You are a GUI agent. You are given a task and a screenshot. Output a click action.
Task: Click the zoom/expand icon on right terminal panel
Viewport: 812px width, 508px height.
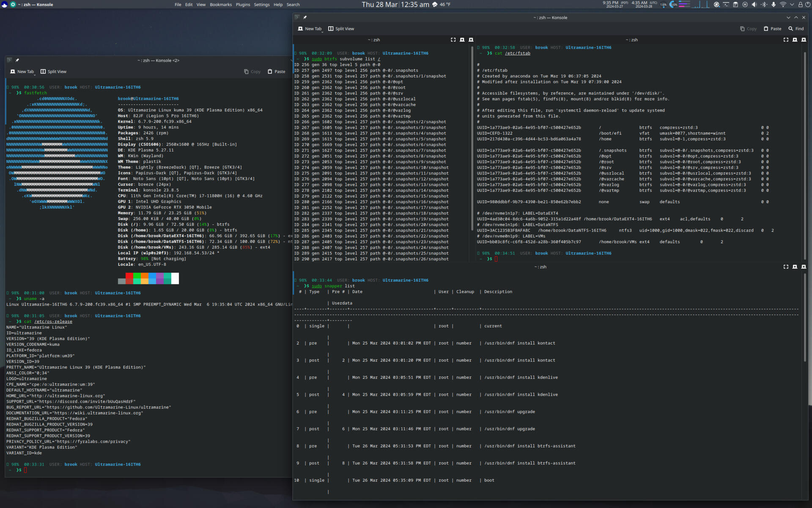click(x=786, y=39)
